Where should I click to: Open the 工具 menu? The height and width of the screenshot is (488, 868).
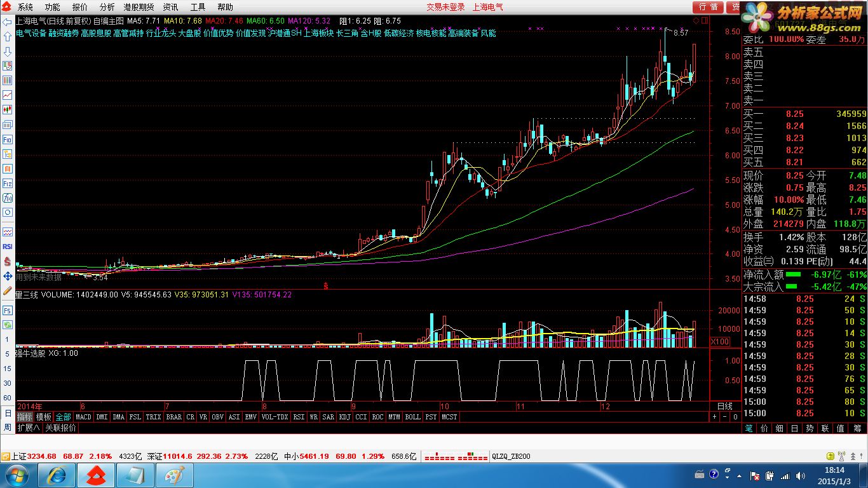[x=198, y=7]
